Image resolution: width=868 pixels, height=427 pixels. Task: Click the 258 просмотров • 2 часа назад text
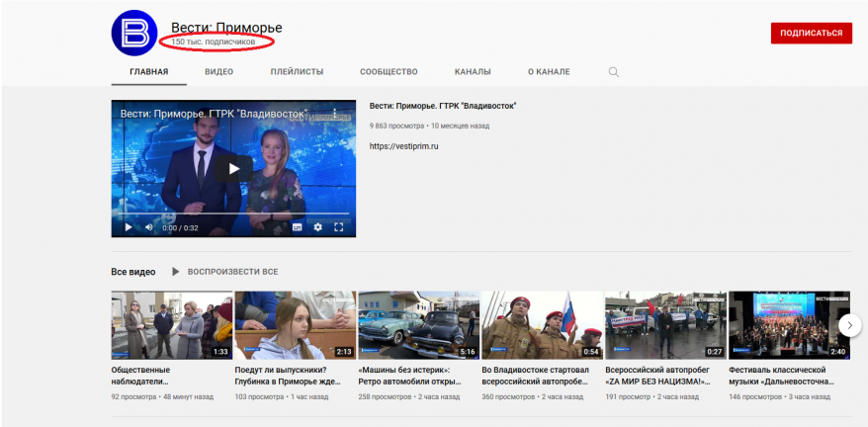pos(408,397)
